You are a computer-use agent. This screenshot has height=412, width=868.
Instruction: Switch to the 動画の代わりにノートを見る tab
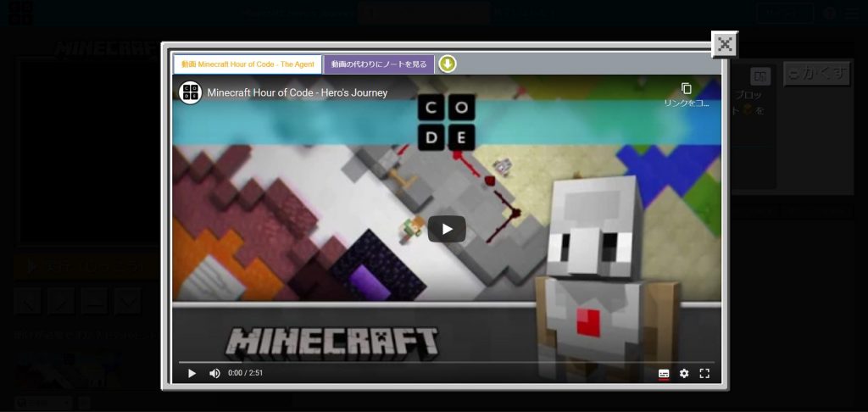(x=379, y=64)
